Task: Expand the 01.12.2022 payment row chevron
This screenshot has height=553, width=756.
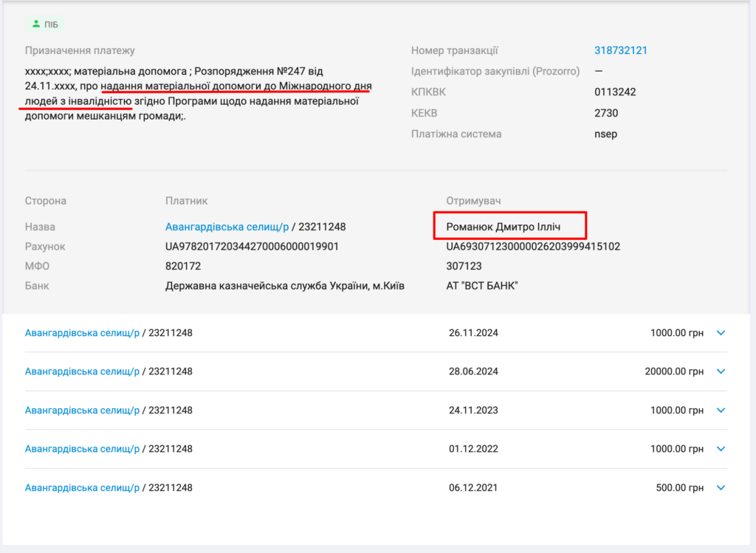Action: tap(721, 449)
